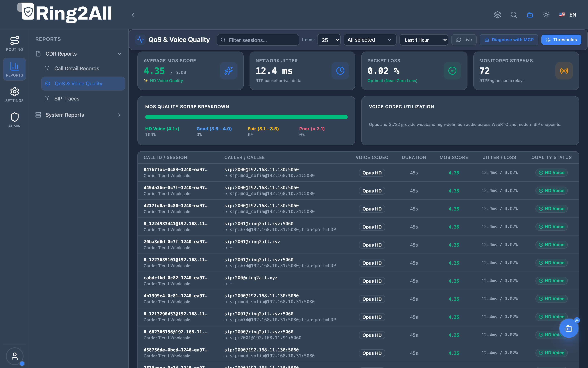Change language from EN selector
The width and height of the screenshot is (588, 368).
tap(568, 15)
